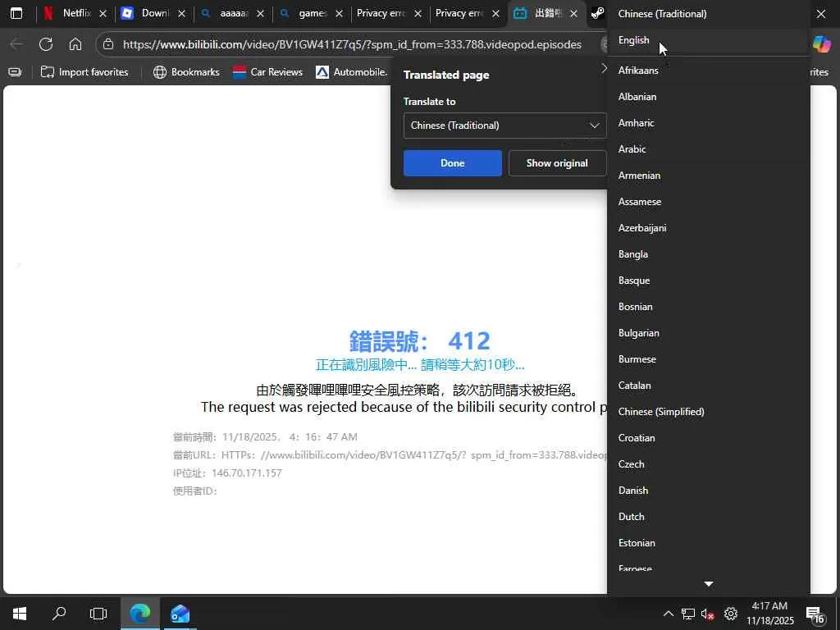The width and height of the screenshot is (840, 630).
Task: Close the Netflix tab
Action: tap(103, 13)
